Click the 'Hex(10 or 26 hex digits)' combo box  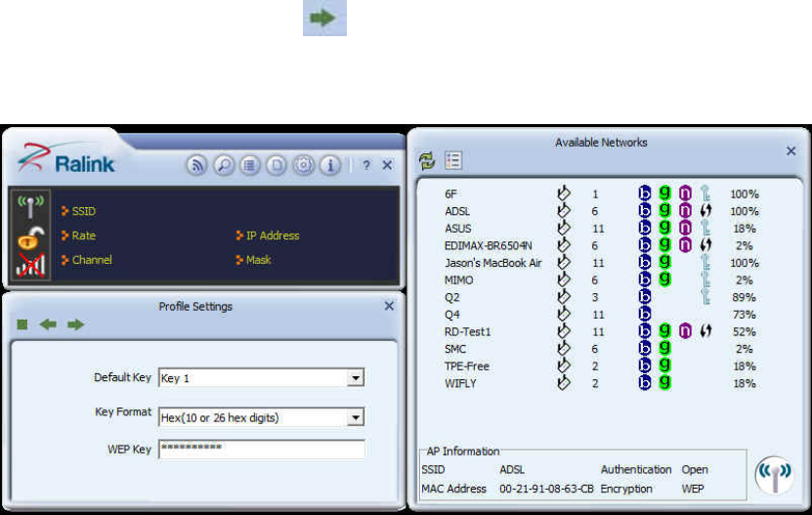click(262, 417)
